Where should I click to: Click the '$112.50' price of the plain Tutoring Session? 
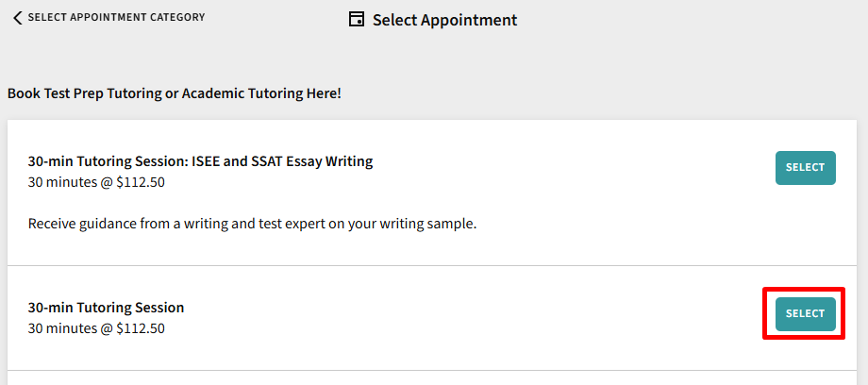click(x=141, y=328)
